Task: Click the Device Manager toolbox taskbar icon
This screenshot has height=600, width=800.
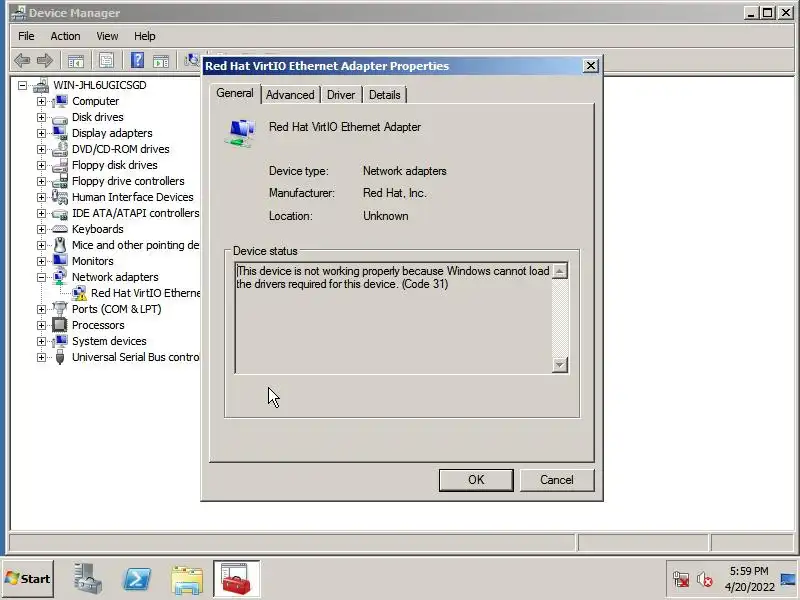Action: coord(236,579)
